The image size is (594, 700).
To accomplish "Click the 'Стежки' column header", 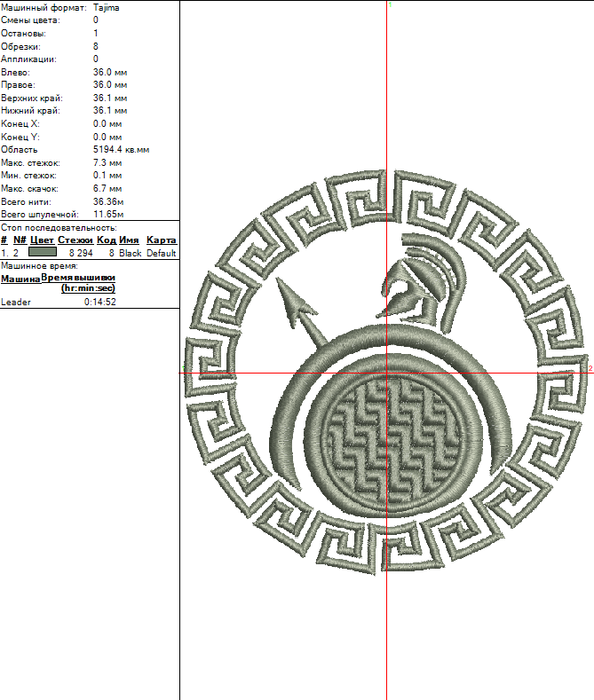I will 75,240.
